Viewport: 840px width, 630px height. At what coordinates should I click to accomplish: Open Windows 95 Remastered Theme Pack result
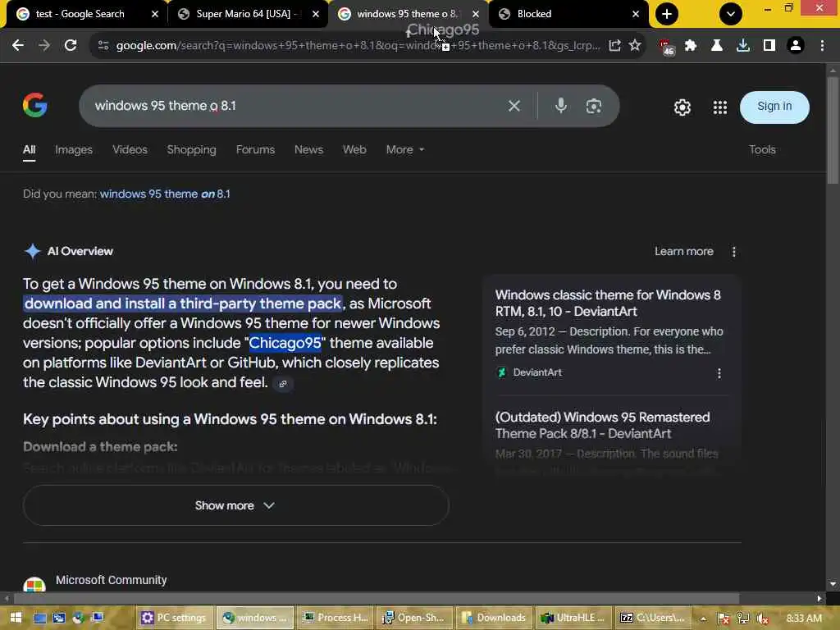coord(603,426)
